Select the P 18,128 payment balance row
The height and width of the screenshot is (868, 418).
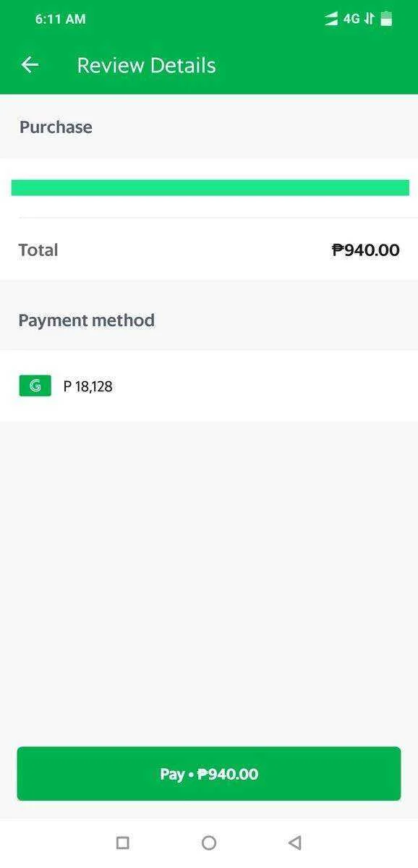(x=209, y=386)
